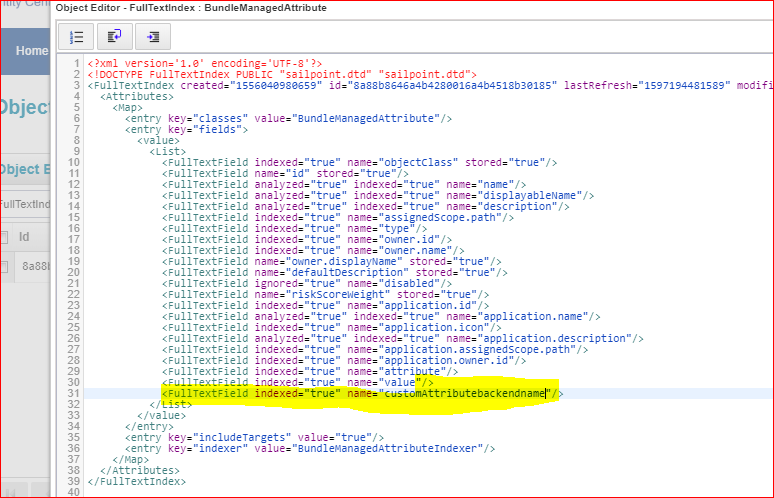Click the includeTargets entry line
Viewport: 774px width, 498px height.
pyautogui.click(x=250, y=436)
